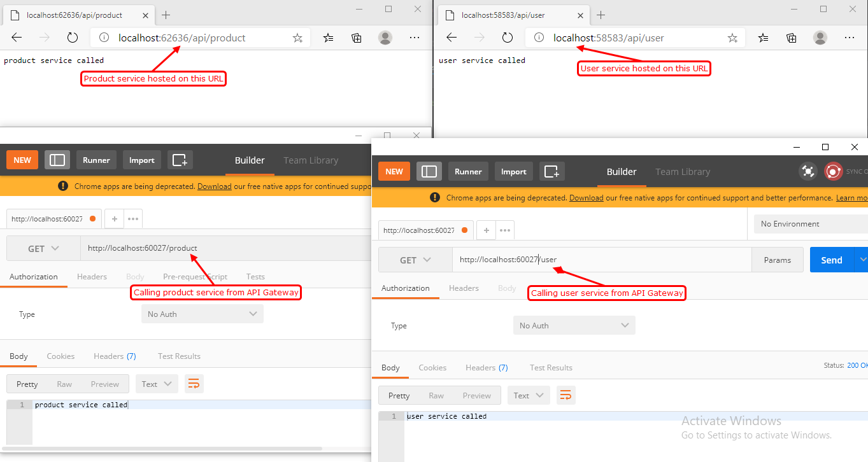Open the No Auth type dropdown in right Postman
Image resolution: width=868 pixels, height=462 pixels.
(574, 325)
